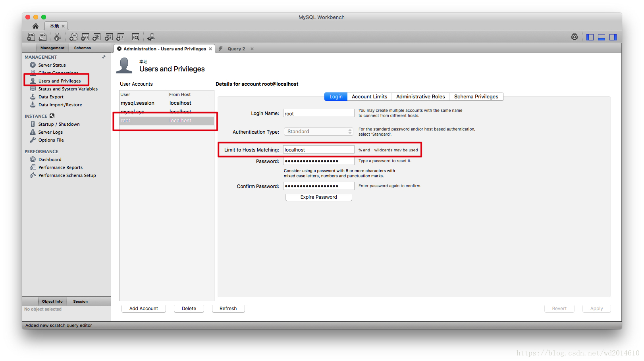Screen dimensions: 644x361
Task: Click the Refresh button
Action: (228, 309)
